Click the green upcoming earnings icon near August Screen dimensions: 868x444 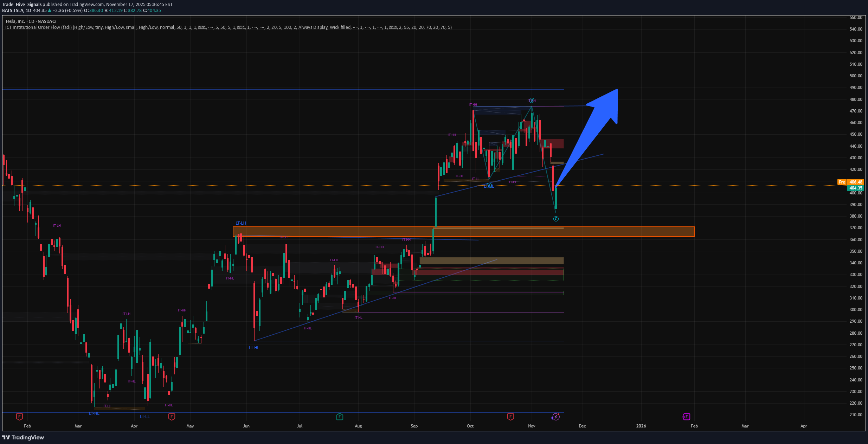pos(340,417)
